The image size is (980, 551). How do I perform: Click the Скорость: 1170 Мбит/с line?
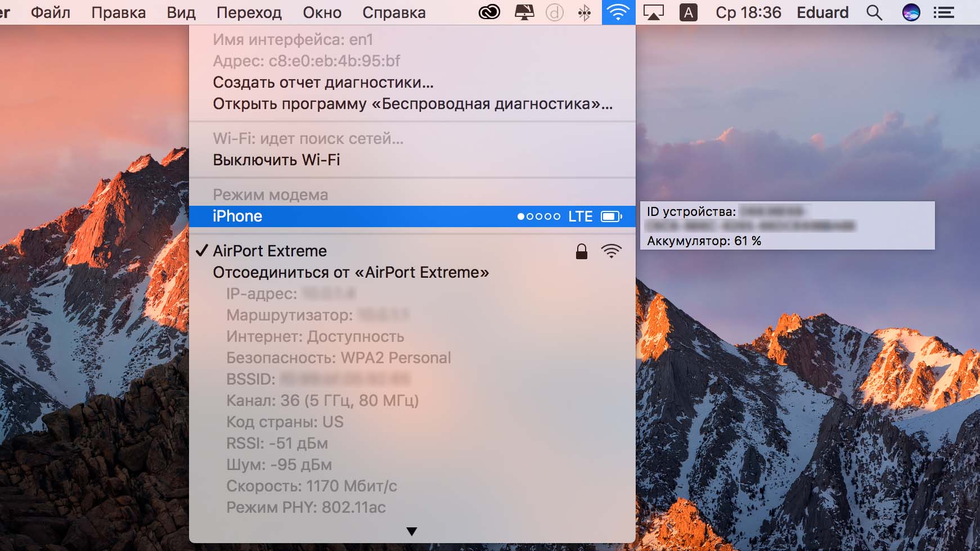click(x=312, y=486)
